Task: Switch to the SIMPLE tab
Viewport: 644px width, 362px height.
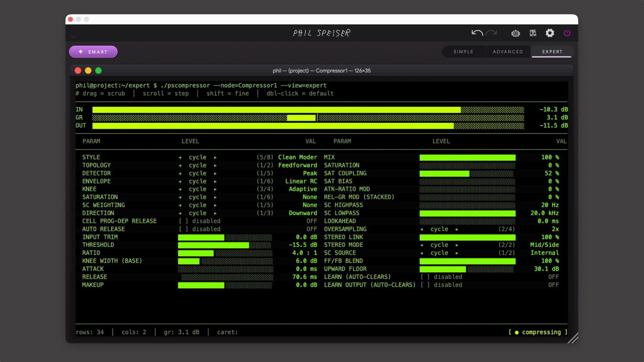Action: (x=463, y=52)
